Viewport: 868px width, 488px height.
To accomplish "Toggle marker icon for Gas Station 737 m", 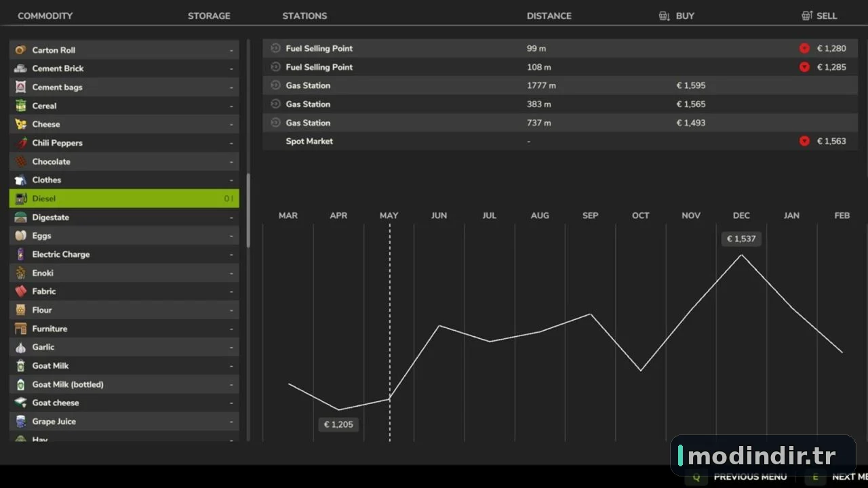I will (275, 123).
